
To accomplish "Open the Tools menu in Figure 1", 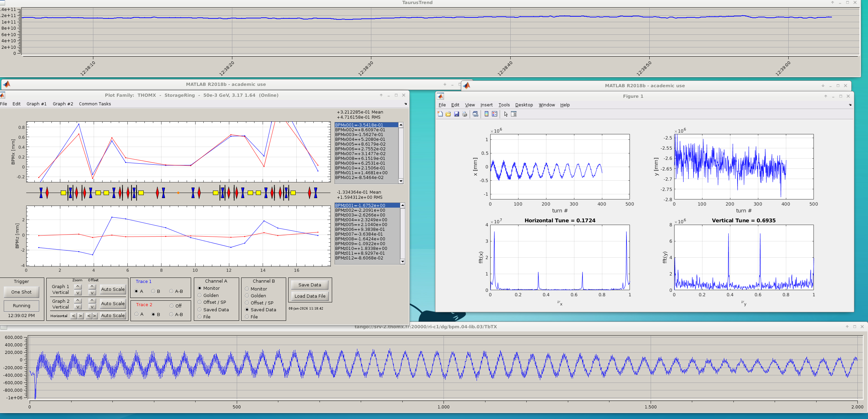I will point(504,105).
